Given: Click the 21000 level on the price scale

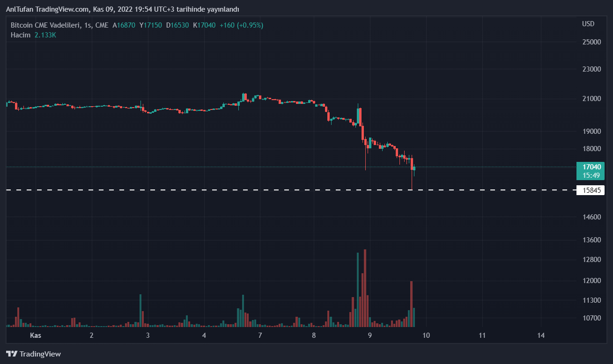Looking at the screenshot, I should click(591, 99).
